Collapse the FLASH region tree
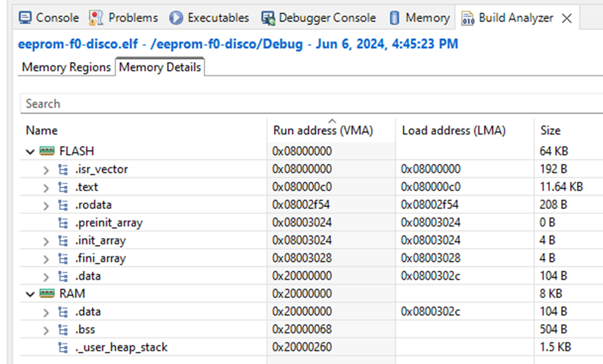603x364 pixels. [x=30, y=152]
